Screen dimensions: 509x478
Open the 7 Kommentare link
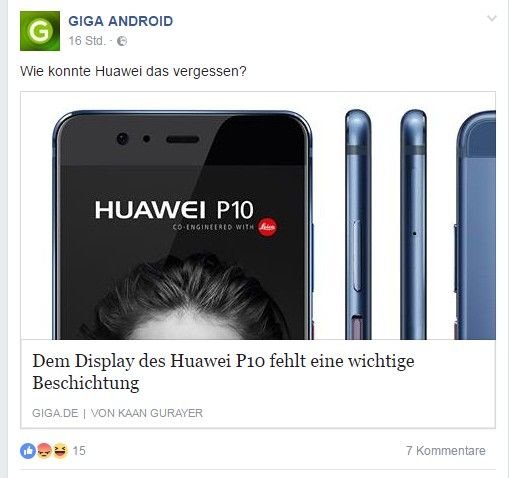(446, 451)
